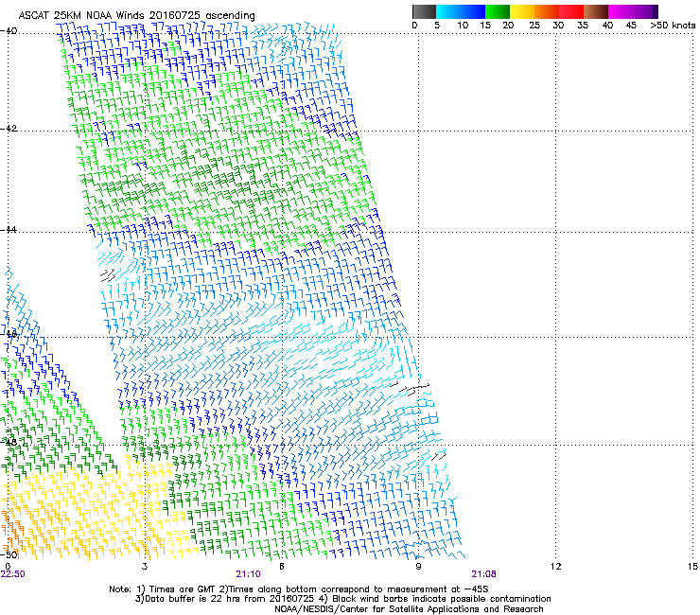This screenshot has height=615, width=700.
Task: Click the brown 35-40 knots legend segment
Action: point(596,11)
